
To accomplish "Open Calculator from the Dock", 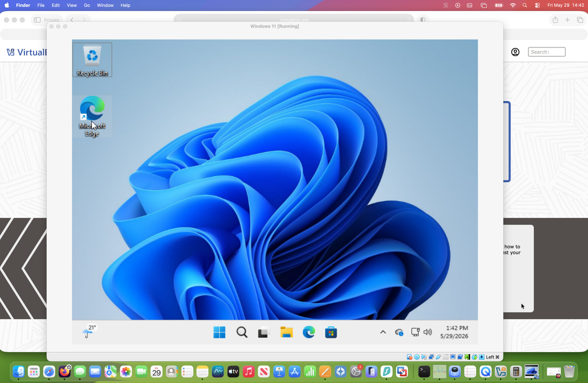I will (516, 371).
